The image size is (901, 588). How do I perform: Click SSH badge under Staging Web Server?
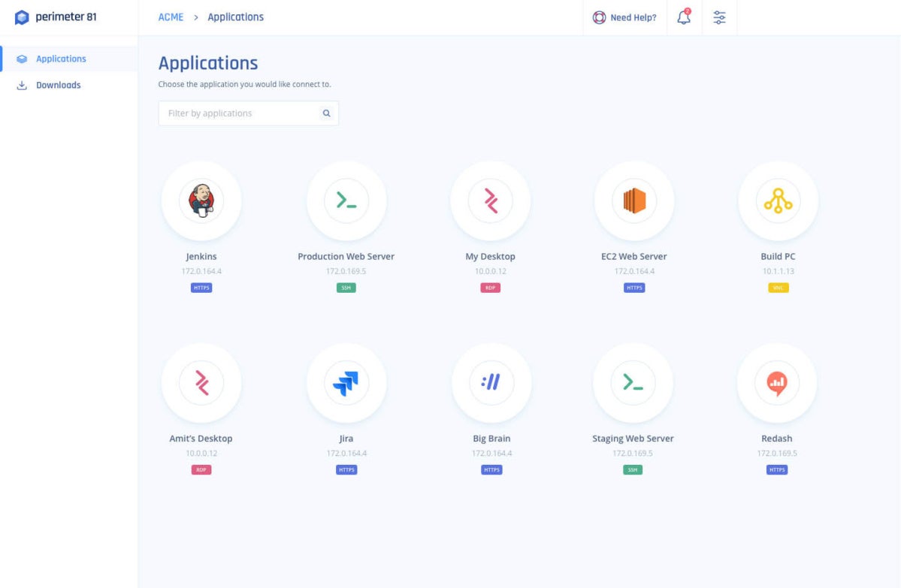[x=633, y=469]
